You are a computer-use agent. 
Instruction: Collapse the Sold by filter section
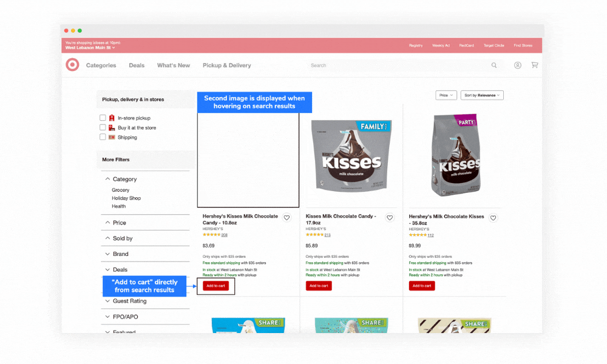[x=107, y=238]
